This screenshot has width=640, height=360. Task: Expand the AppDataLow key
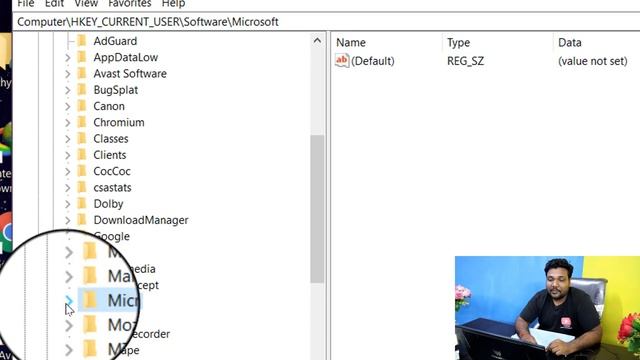point(68,58)
